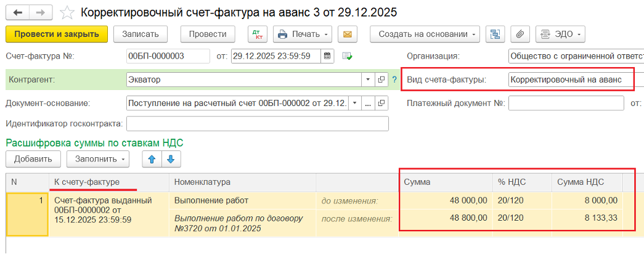Click the Записать button
Screen dimensions: 644x254
tap(141, 34)
